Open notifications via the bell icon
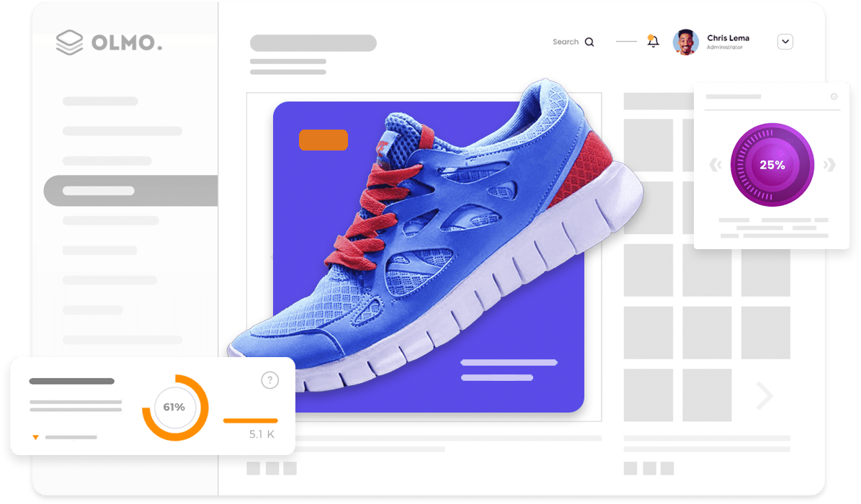This screenshot has width=861, height=504. click(653, 41)
